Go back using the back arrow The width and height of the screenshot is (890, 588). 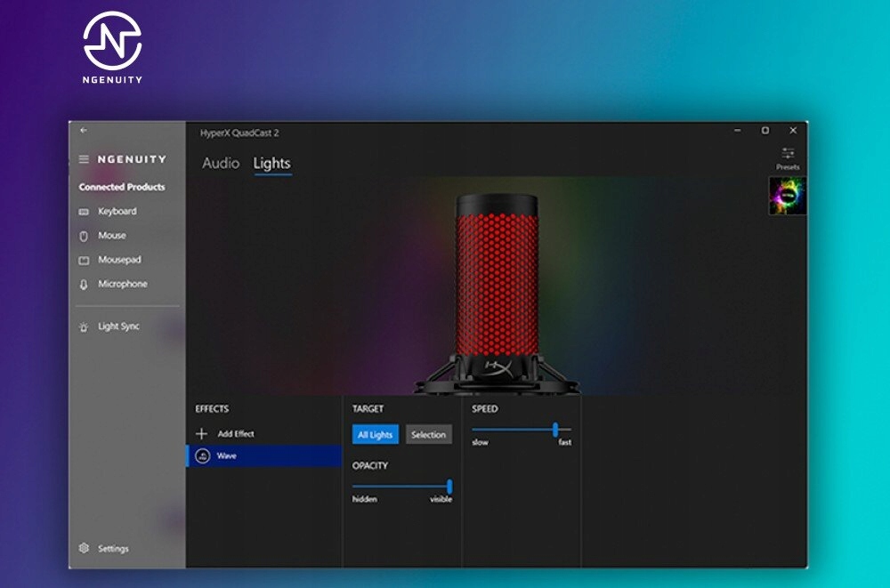pyautogui.click(x=85, y=128)
